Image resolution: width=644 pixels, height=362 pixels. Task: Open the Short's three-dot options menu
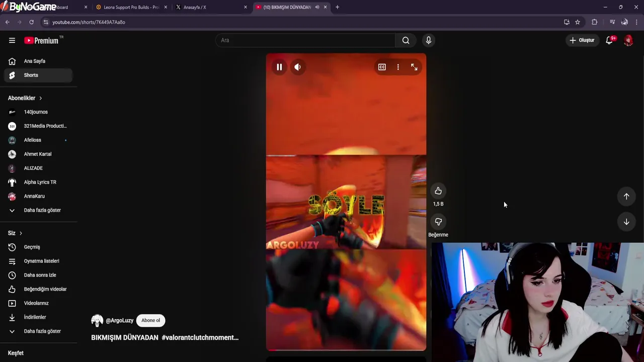click(x=398, y=67)
